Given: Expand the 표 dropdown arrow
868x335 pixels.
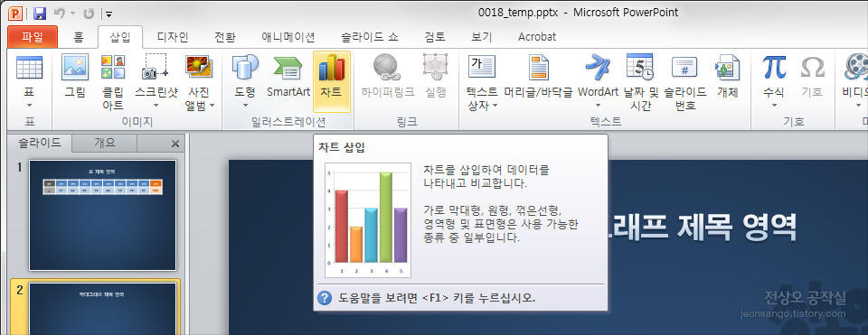Looking at the screenshot, I should click(29, 105).
